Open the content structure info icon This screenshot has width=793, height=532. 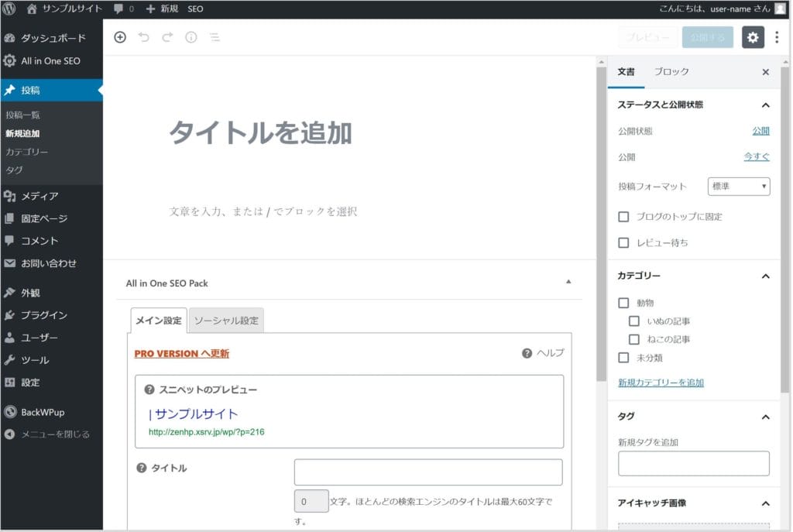tap(191, 37)
